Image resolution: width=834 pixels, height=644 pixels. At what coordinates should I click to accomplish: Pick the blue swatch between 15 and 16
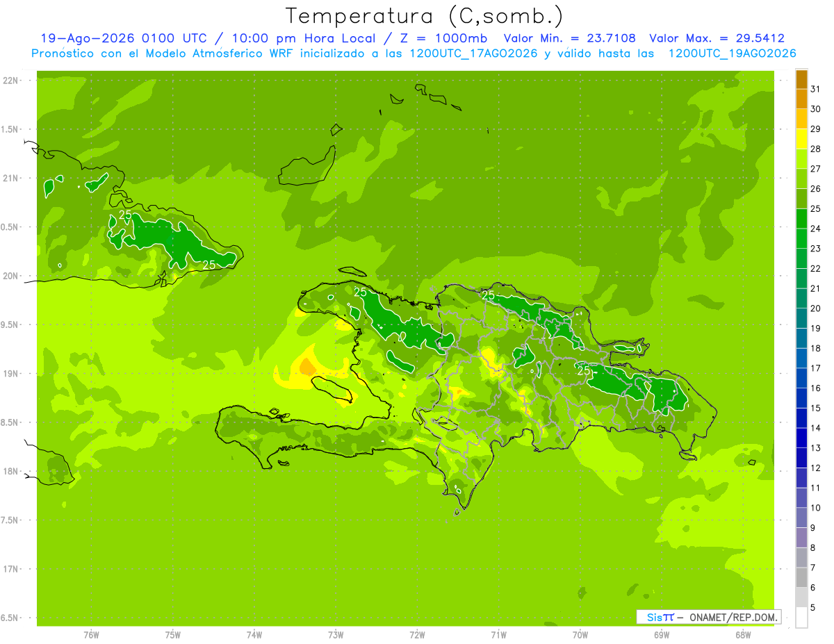click(801, 399)
